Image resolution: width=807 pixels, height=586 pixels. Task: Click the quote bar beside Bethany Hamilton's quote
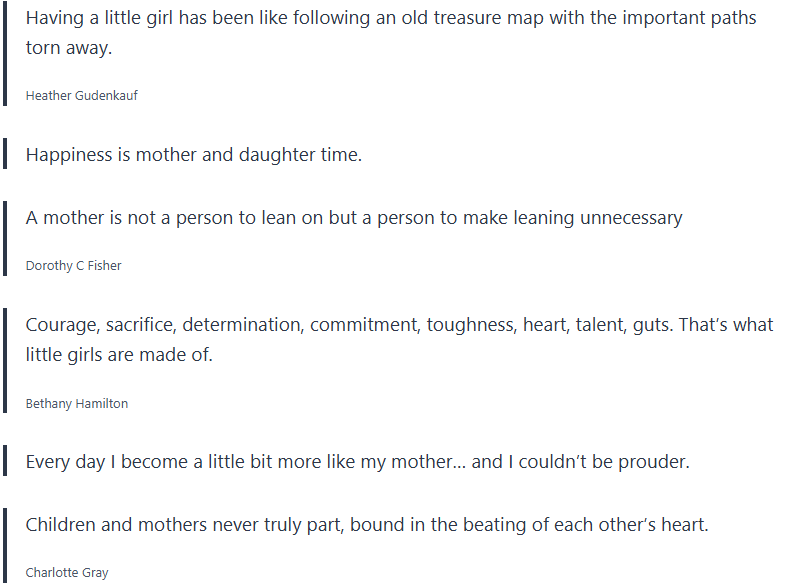pos(6,363)
